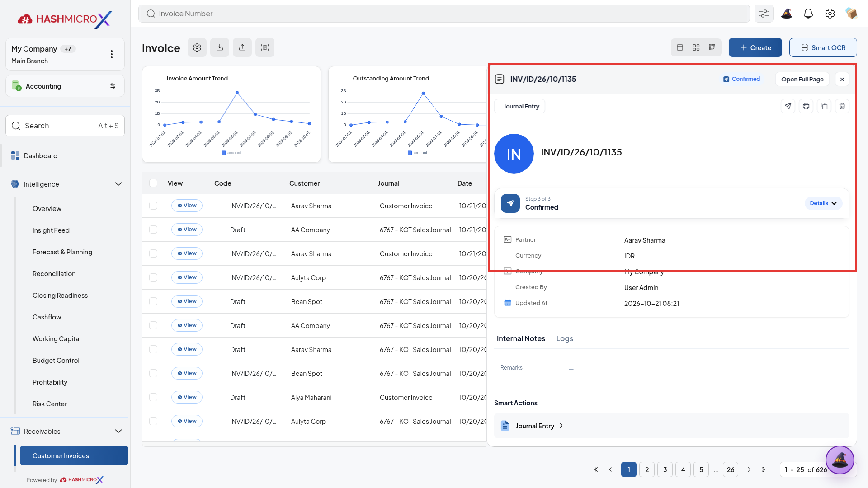Duplicate the invoice with copy icon

(824, 106)
